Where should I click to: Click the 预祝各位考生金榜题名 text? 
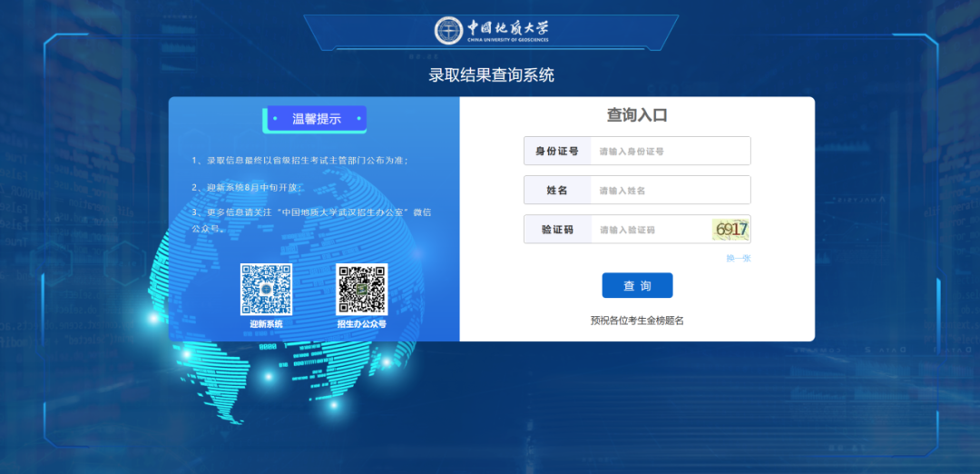(x=638, y=321)
